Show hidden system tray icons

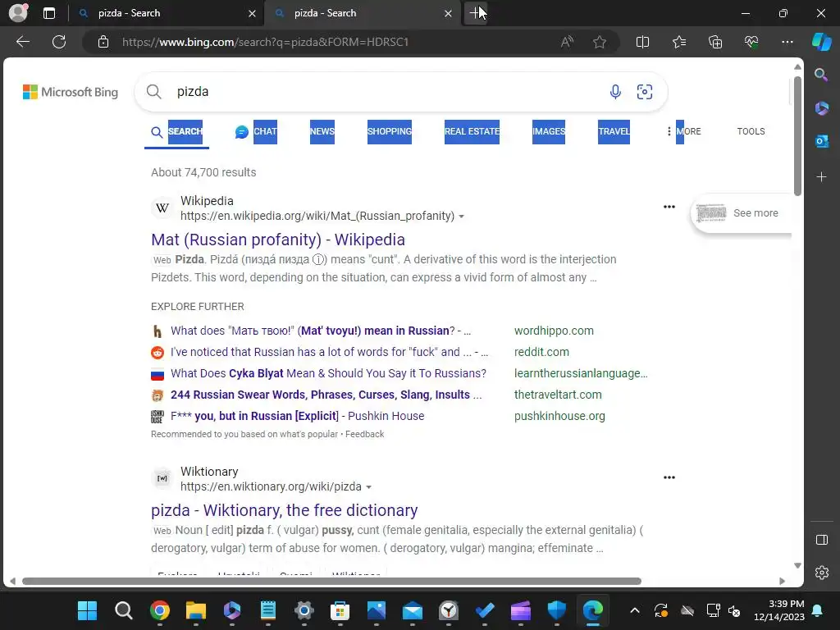[635, 610]
